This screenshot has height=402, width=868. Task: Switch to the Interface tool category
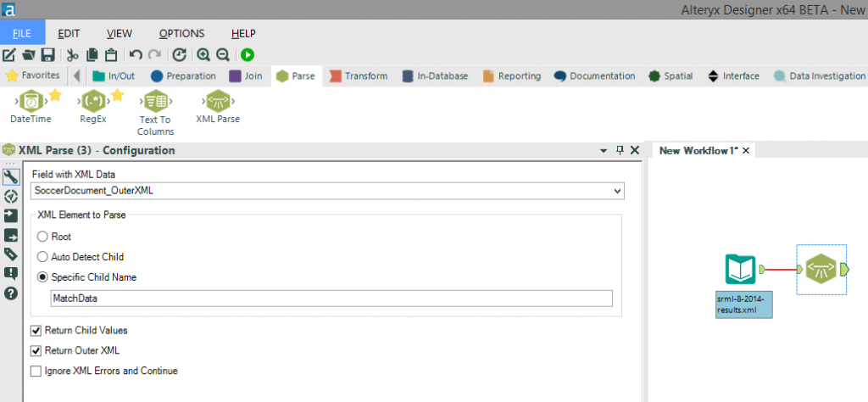click(734, 75)
